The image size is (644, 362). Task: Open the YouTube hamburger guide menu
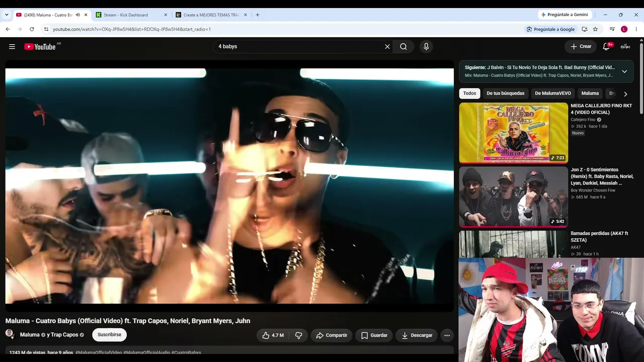[x=12, y=47]
